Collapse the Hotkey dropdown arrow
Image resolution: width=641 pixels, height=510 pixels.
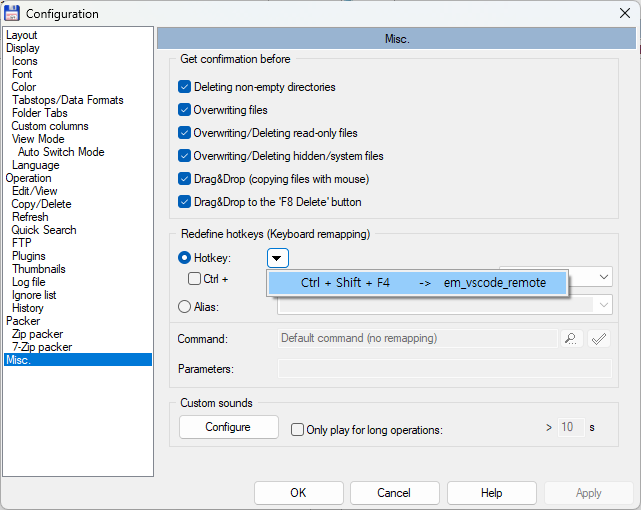click(278, 258)
